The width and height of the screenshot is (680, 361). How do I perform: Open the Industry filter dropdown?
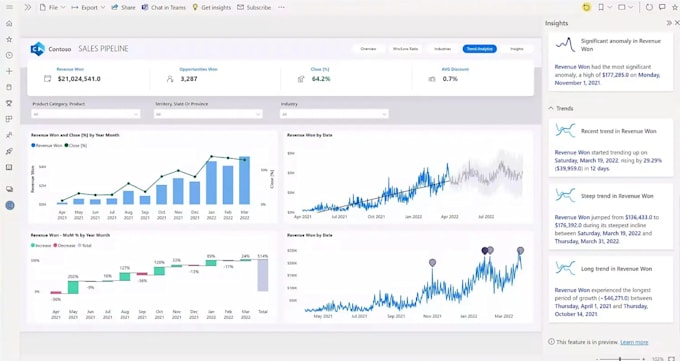[x=334, y=114]
